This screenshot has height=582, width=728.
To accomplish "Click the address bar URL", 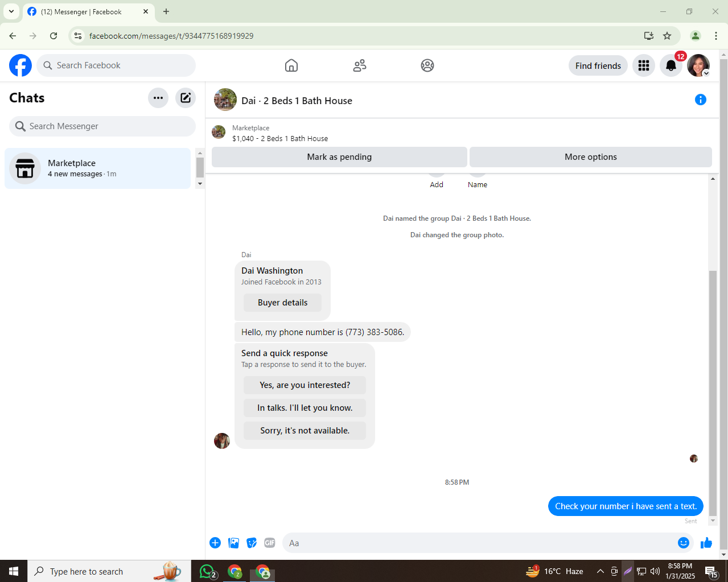I will [x=171, y=36].
